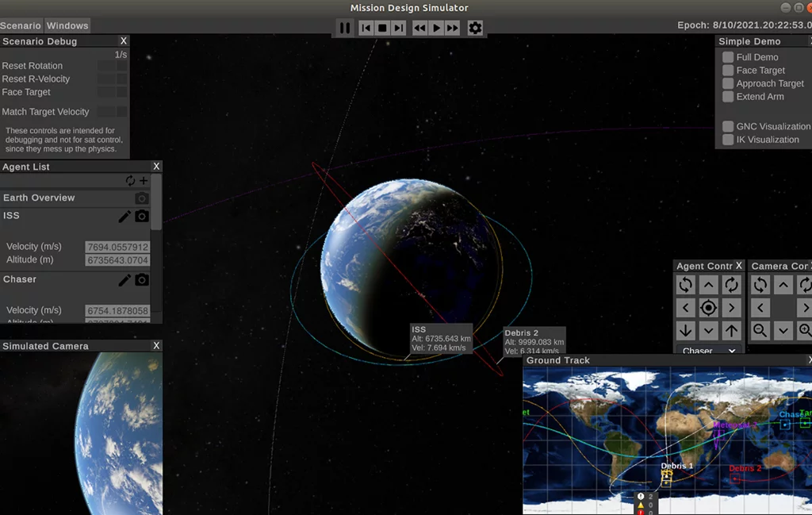The height and width of the screenshot is (515, 812).
Task: Click the stop simulation button
Action: [381, 28]
